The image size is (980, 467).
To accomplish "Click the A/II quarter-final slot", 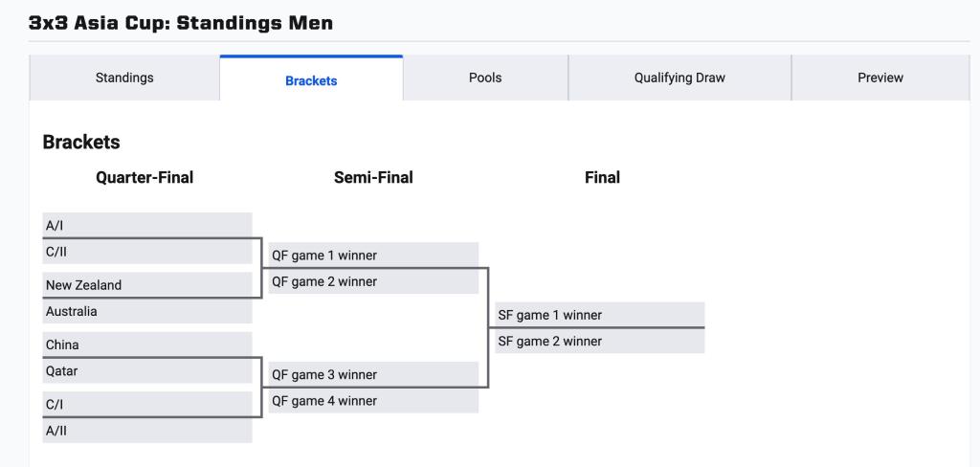I will (147, 431).
